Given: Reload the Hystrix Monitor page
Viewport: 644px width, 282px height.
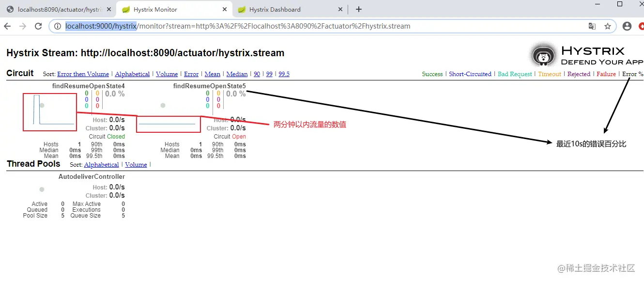Looking at the screenshot, I should point(38,26).
